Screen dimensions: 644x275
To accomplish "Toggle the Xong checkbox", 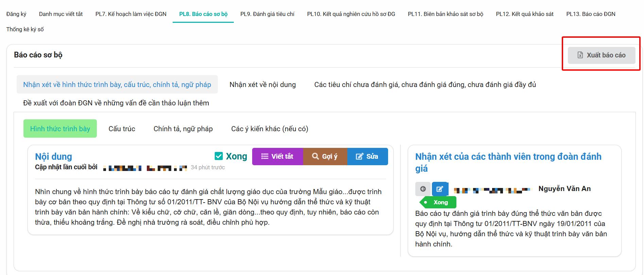I will [219, 156].
